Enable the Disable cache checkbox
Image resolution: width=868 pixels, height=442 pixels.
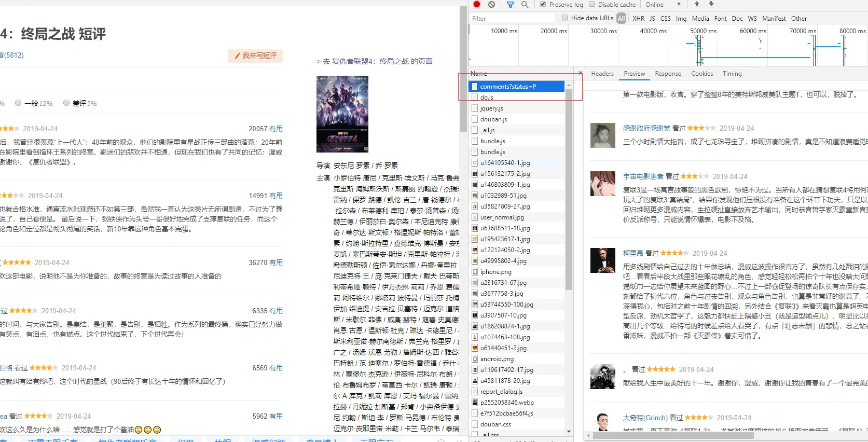click(592, 4)
